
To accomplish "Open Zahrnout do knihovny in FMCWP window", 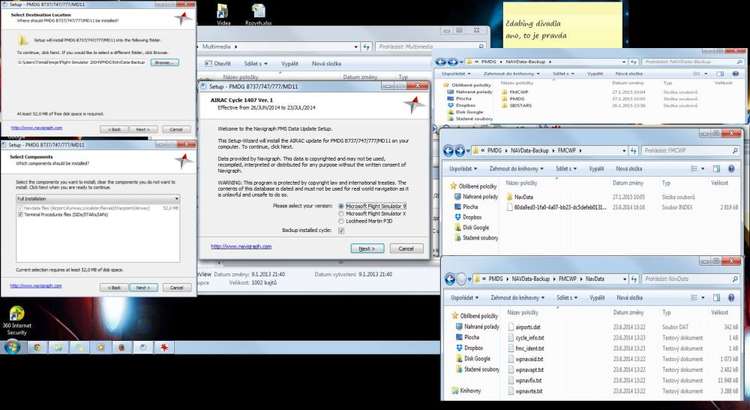I will (516, 169).
